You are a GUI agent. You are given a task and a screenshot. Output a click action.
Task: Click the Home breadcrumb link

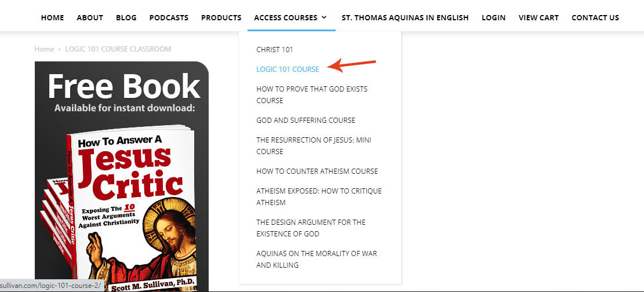click(44, 49)
